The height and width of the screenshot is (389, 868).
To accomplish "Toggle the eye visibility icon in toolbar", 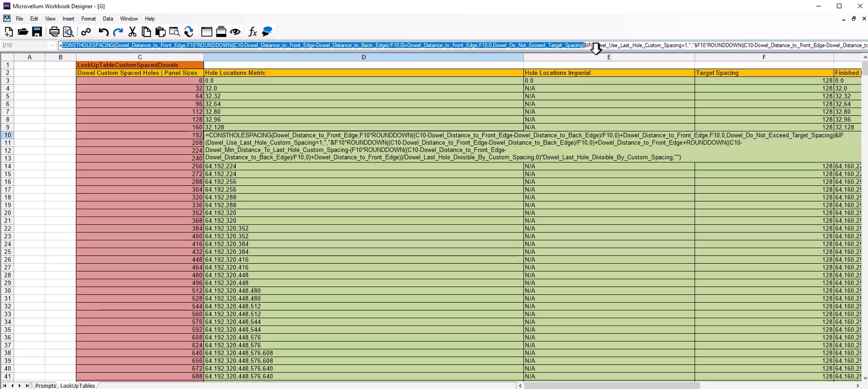I will (235, 32).
